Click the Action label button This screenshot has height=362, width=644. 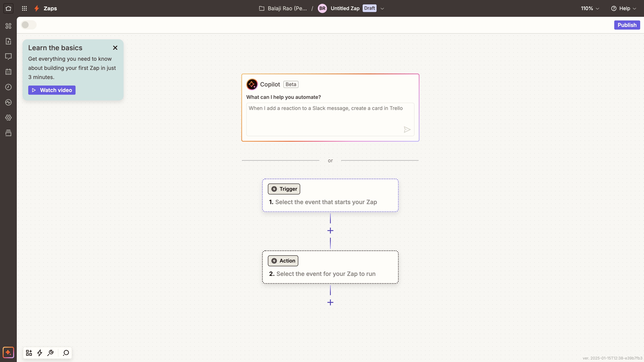[283, 261]
